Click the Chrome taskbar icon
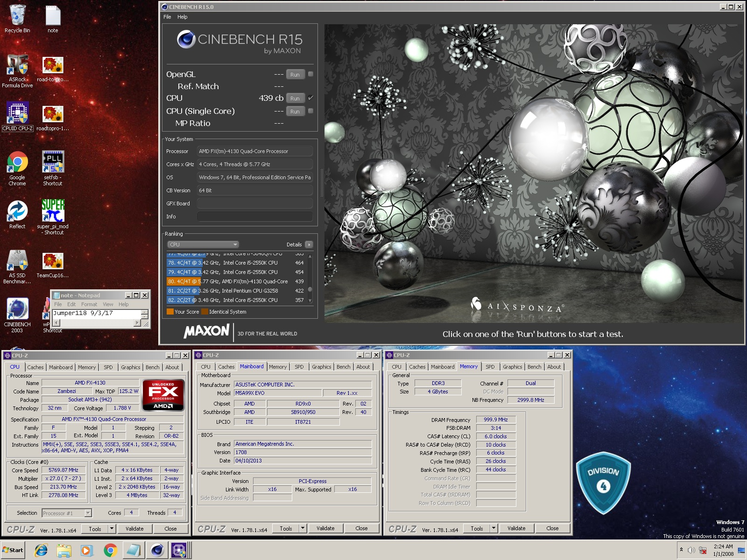The height and width of the screenshot is (560, 747). coord(110,551)
